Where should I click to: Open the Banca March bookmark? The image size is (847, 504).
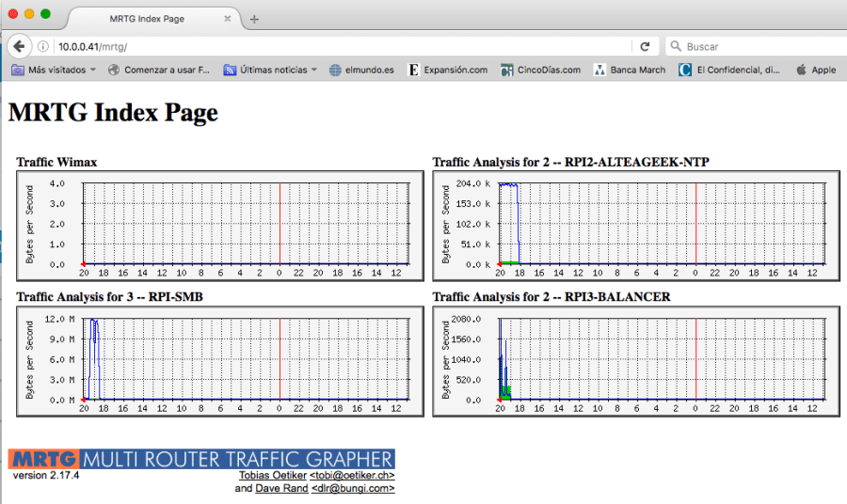tap(630, 70)
